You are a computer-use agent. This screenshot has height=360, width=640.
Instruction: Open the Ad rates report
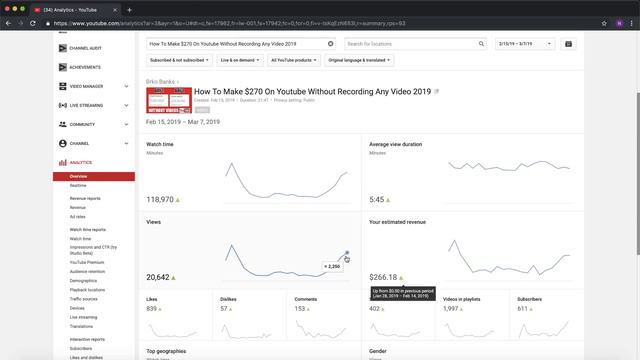[x=78, y=217]
